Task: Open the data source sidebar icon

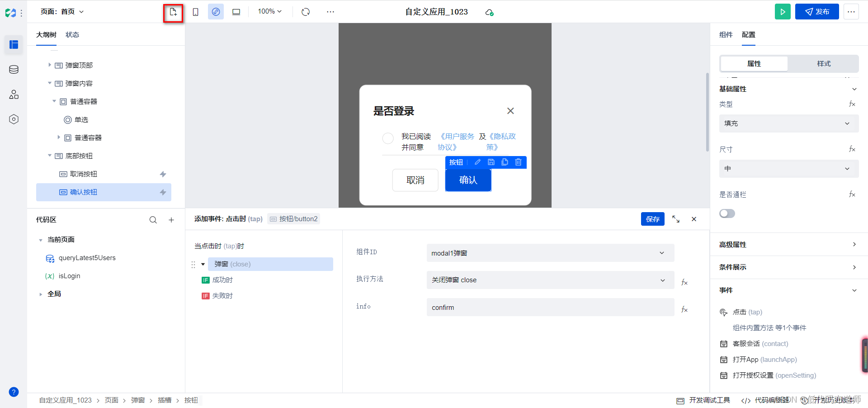Action: [x=14, y=69]
